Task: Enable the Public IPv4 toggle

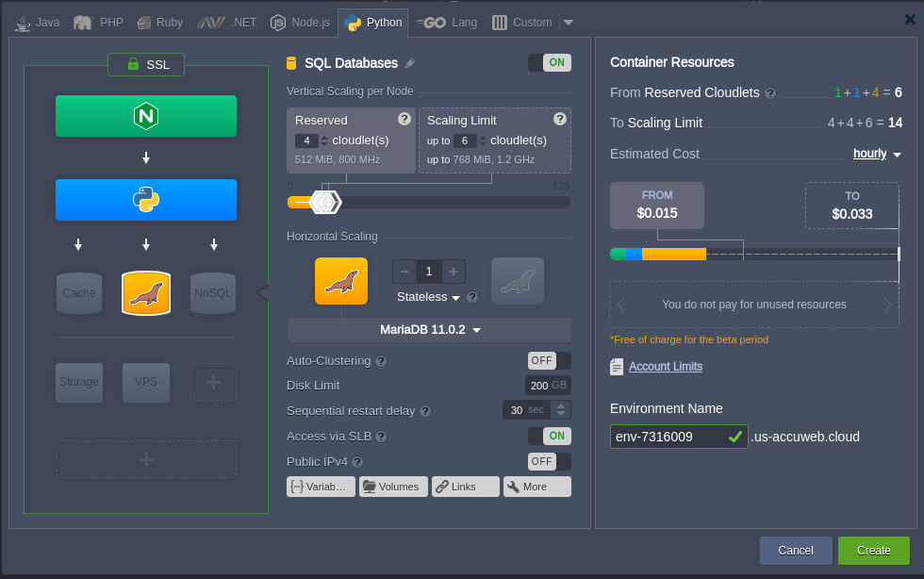Action: coord(549,461)
